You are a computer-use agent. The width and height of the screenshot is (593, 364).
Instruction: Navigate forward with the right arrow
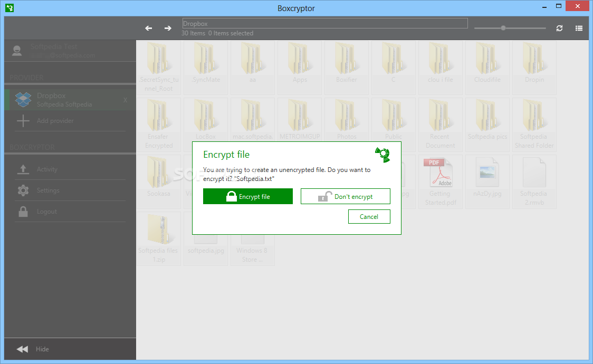point(168,28)
